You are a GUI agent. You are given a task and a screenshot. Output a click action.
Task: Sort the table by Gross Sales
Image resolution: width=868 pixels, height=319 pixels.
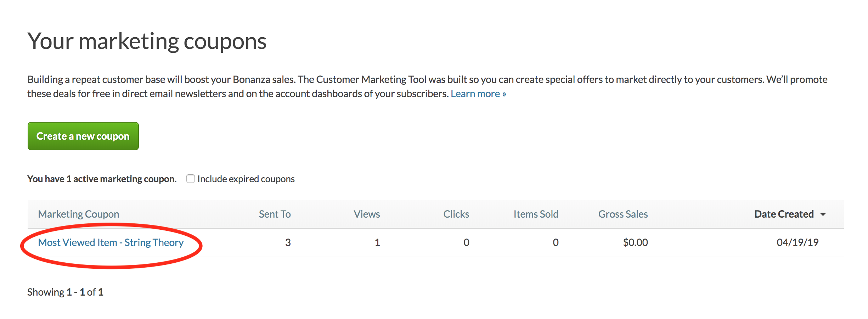click(x=623, y=214)
